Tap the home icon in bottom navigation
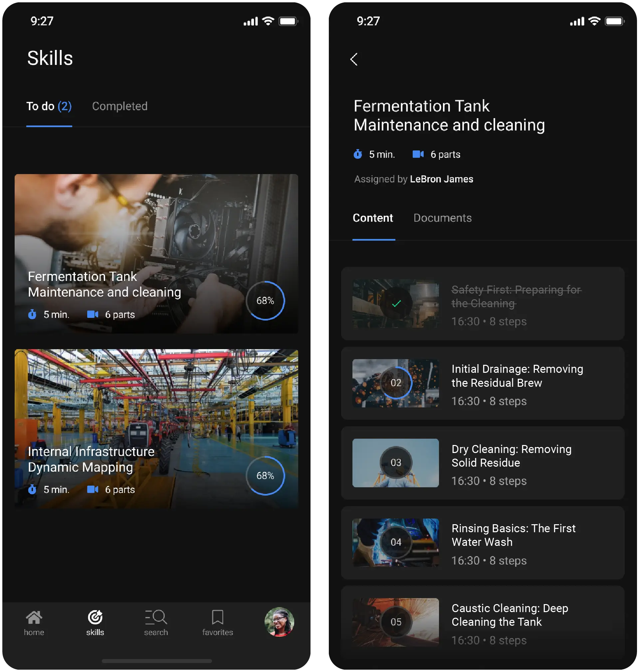Screen dimensions: 639x672 click(34, 618)
